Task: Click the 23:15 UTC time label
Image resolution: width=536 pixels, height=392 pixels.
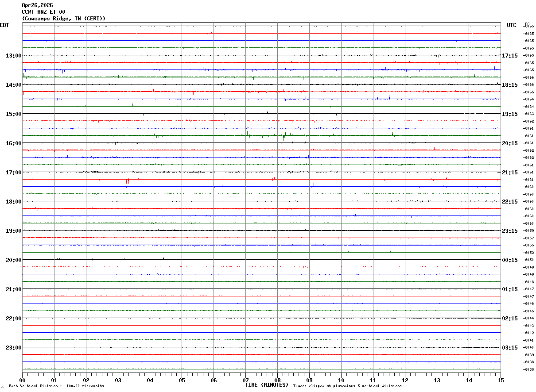Action: click(510, 231)
